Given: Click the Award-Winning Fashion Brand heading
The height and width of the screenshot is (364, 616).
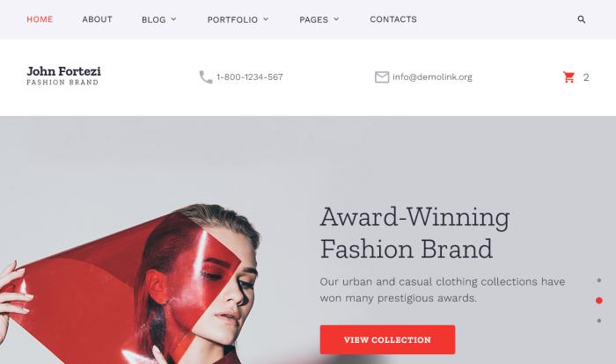Looking at the screenshot, I should [414, 232].
